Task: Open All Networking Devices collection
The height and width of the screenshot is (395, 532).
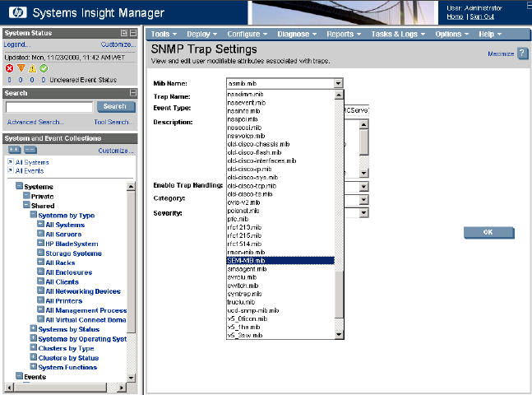Action: [x=83, y=291]
